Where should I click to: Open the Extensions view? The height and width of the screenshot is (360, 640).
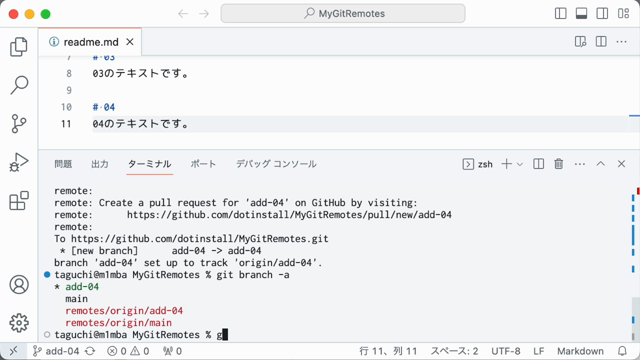[x=19, y=200]
